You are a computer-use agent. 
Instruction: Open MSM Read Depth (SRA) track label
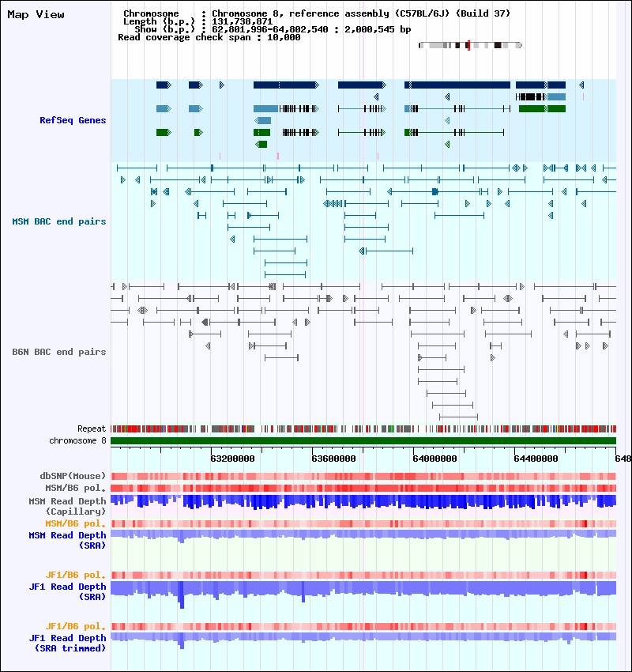(x=67, y=541)
